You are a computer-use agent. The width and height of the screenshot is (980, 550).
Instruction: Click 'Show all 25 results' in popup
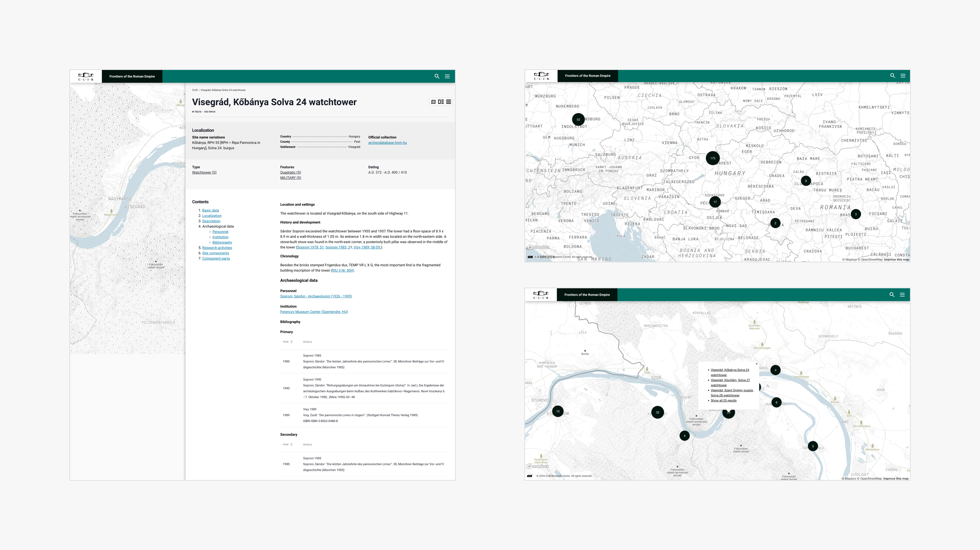pyautogui.click(x=723, y=401)
